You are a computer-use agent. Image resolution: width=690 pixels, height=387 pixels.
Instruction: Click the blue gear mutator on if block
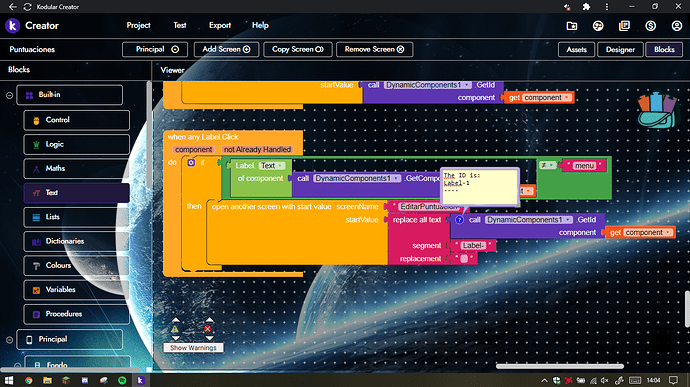[191, 162]
